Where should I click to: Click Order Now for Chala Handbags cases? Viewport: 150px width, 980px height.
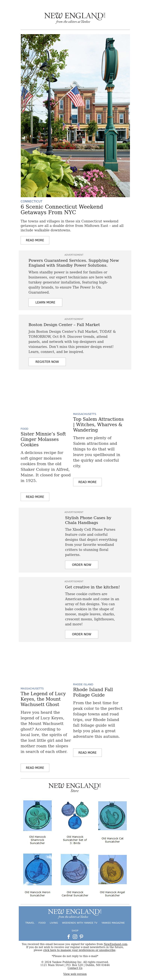click(x=81, y=565)
